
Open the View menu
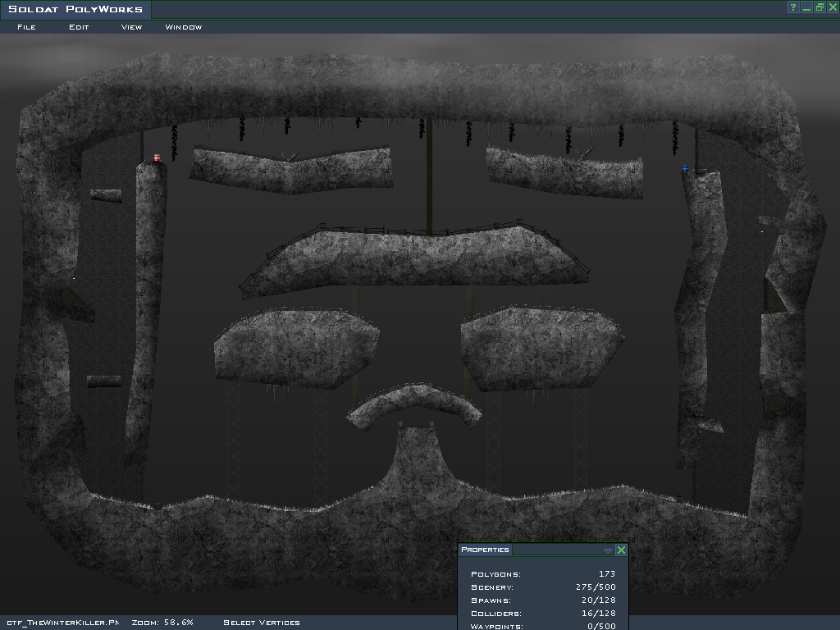131,27
